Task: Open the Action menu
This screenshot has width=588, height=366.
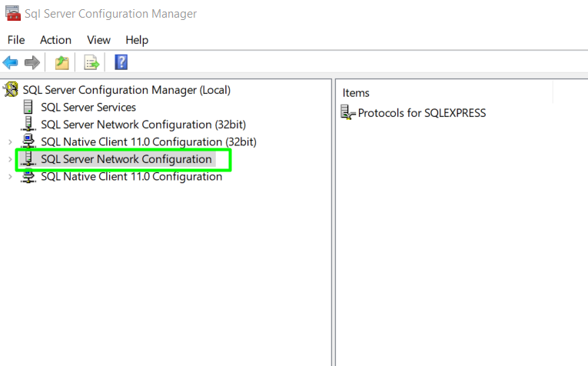Action: (55, 40)
